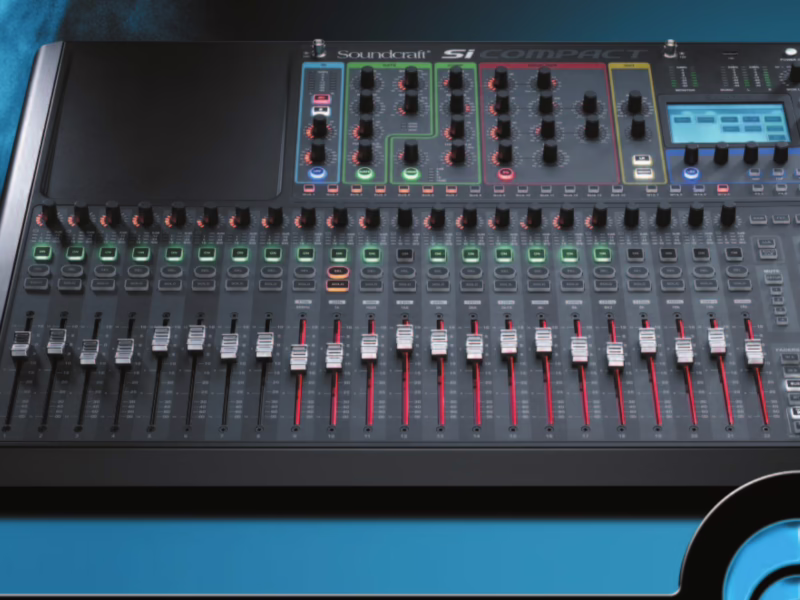Touch the input gain knob in blue section

tap(320, 126)
